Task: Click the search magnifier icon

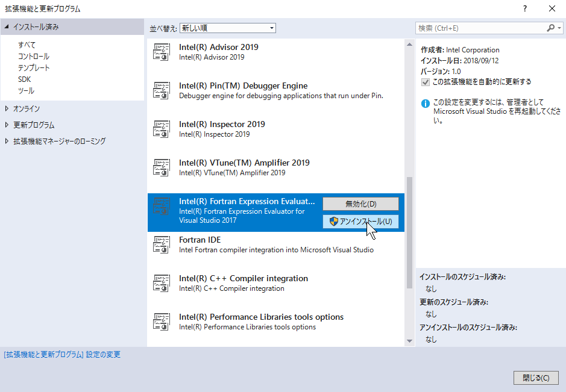Action: pyautogui.click(x=550, y=28)
